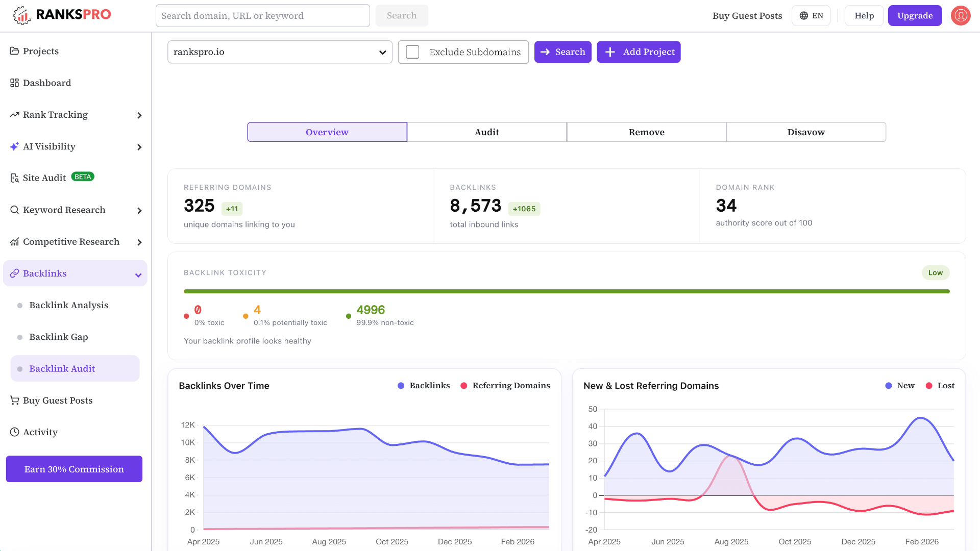980x551 pixels.
Task: Click the Upgrade button
Action: [915, 16]
